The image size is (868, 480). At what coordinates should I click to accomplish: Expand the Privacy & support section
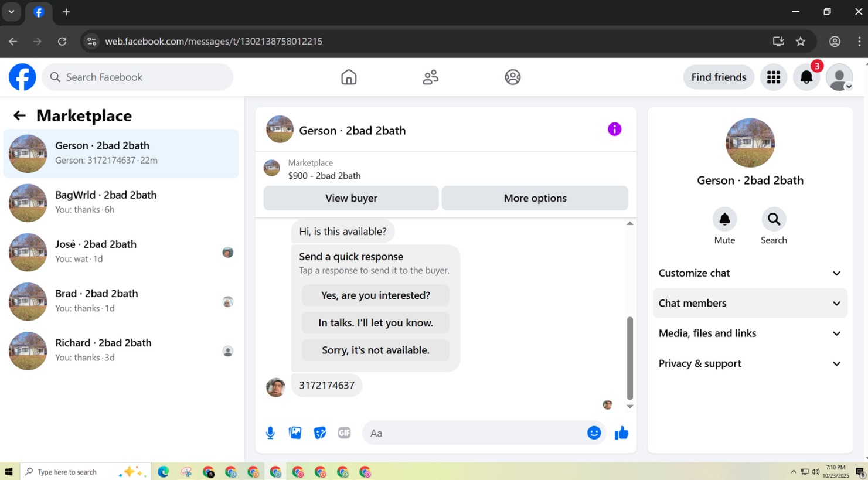[750, 363]
